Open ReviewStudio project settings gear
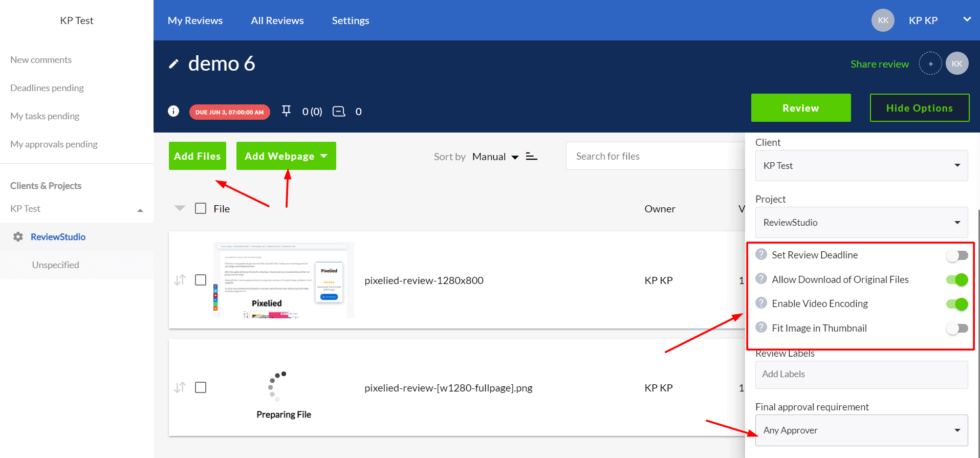 pyautogui.click(x=18, y=237)
